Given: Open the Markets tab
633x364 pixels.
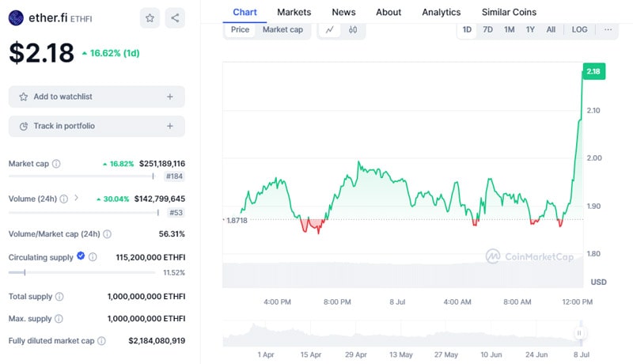Looking at the screenshot, I should click(294, 12).
